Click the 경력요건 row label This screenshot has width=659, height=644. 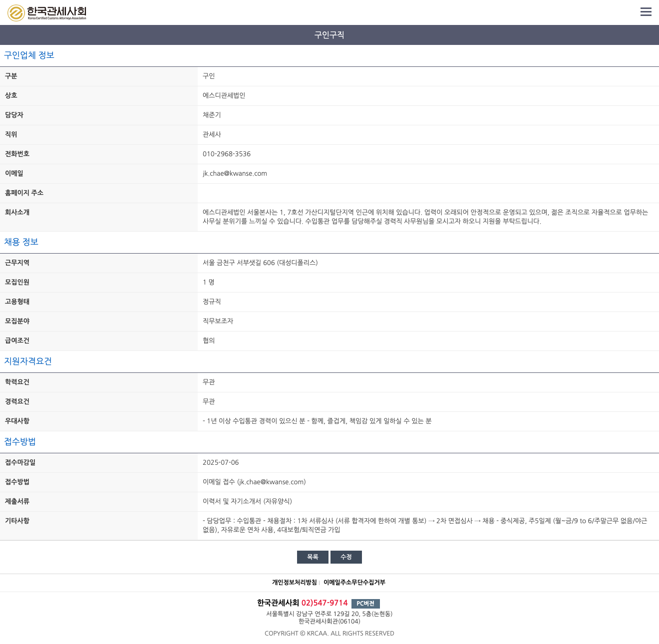click(x=17, y=401)
